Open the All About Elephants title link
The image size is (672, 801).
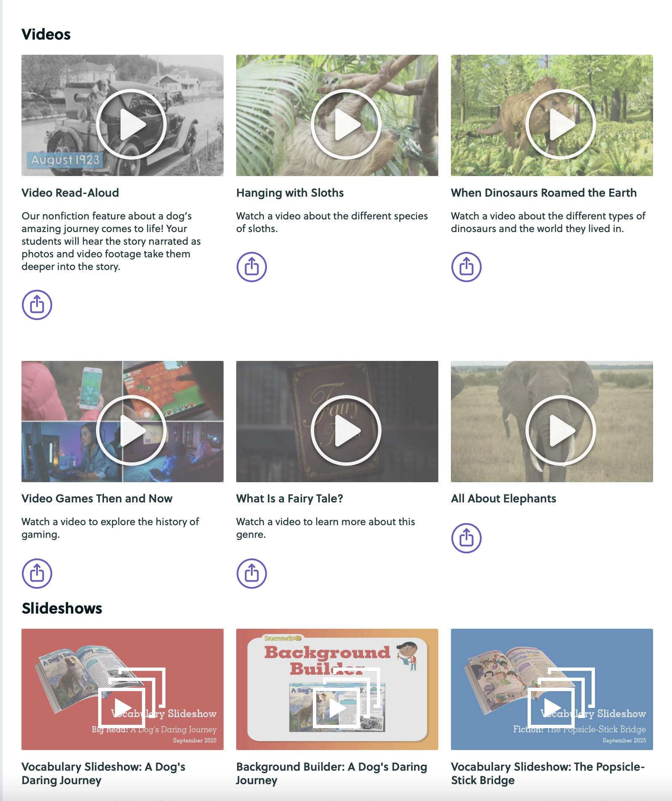(x=504, y=499)
